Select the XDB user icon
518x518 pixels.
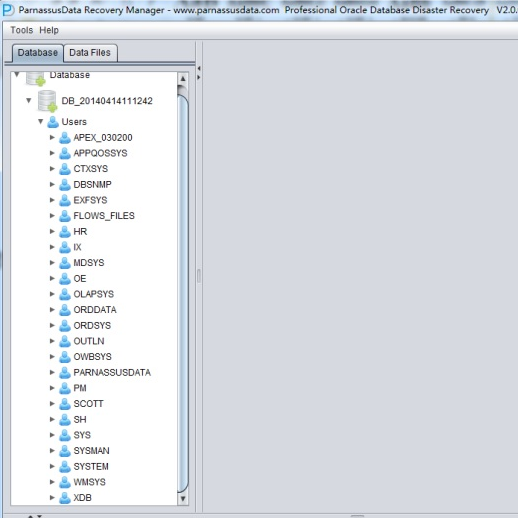point(65,498)
